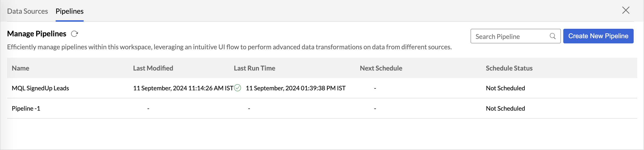
Task: Close the panel with X icon
Action: coord(626,10)
